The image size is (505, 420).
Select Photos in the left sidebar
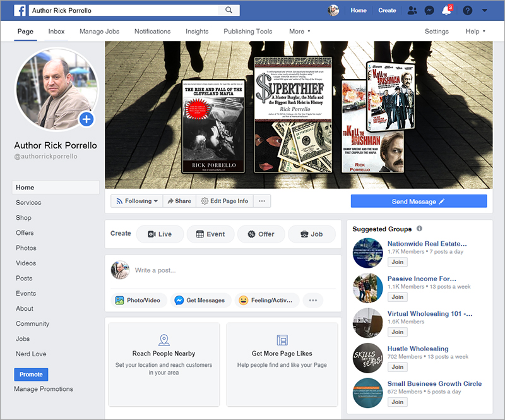coord(27,248)
